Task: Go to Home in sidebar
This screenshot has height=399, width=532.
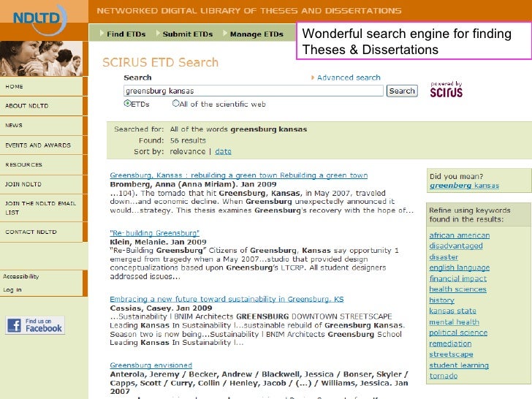Action: 41,86
